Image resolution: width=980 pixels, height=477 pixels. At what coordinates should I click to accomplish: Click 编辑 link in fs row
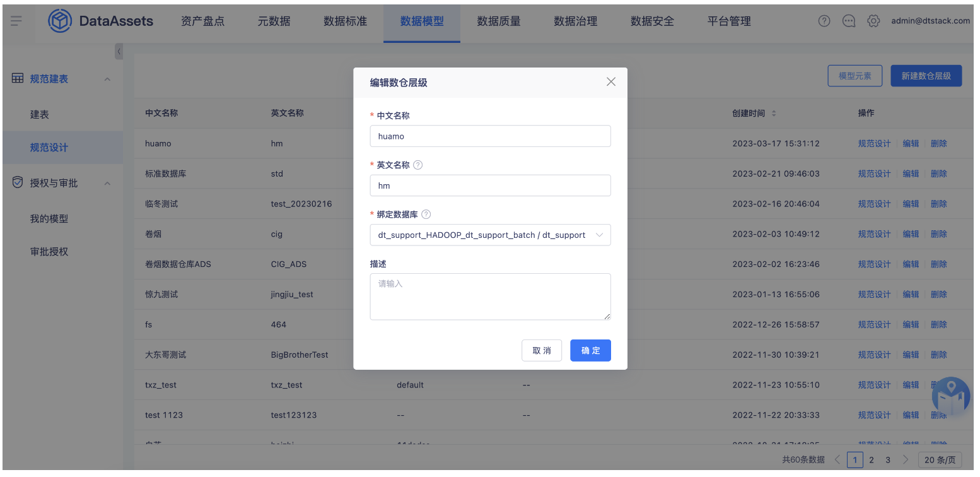pyautogui.click(x=911, y=324)
